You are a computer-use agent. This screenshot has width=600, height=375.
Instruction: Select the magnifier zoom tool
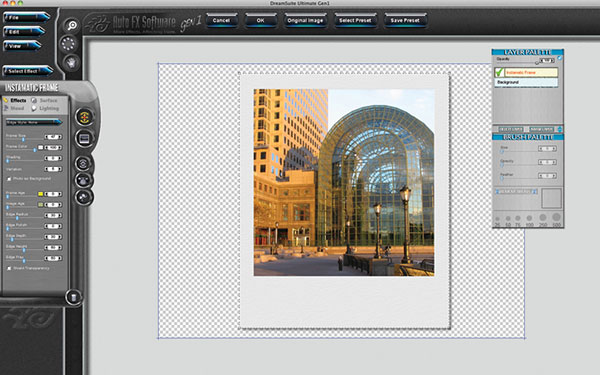coord(72,26)
